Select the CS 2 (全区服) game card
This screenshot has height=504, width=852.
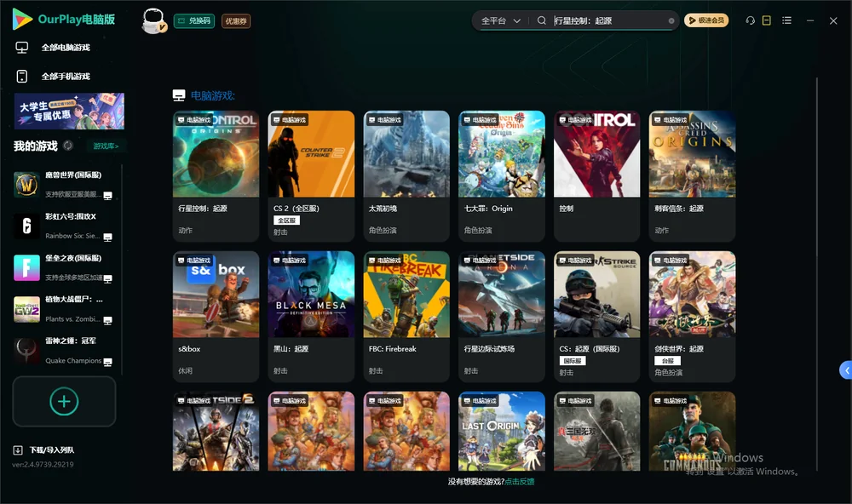click(311, 176)
